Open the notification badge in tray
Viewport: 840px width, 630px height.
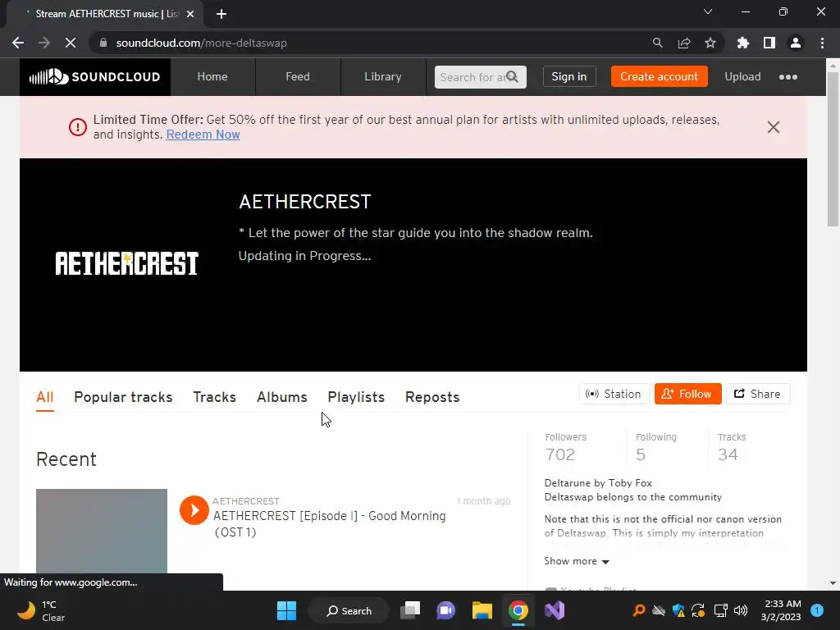pyautogui.click(x=816, y=610)
